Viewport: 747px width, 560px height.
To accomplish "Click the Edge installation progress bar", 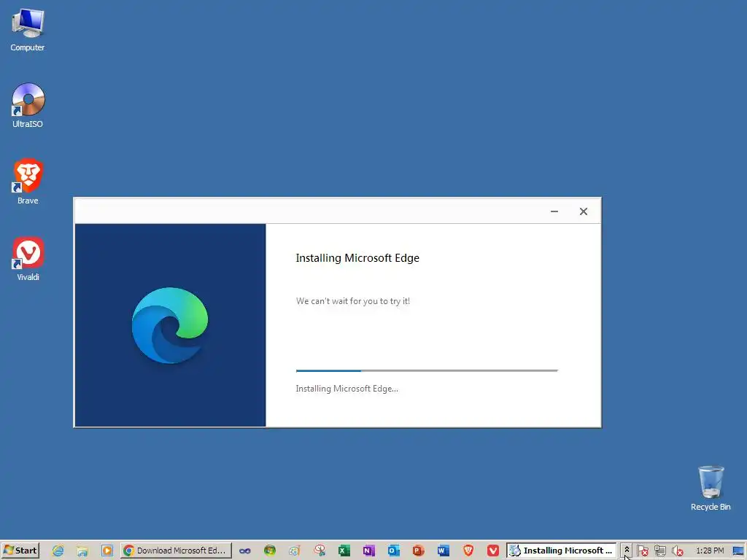I will tap(426, 370).
